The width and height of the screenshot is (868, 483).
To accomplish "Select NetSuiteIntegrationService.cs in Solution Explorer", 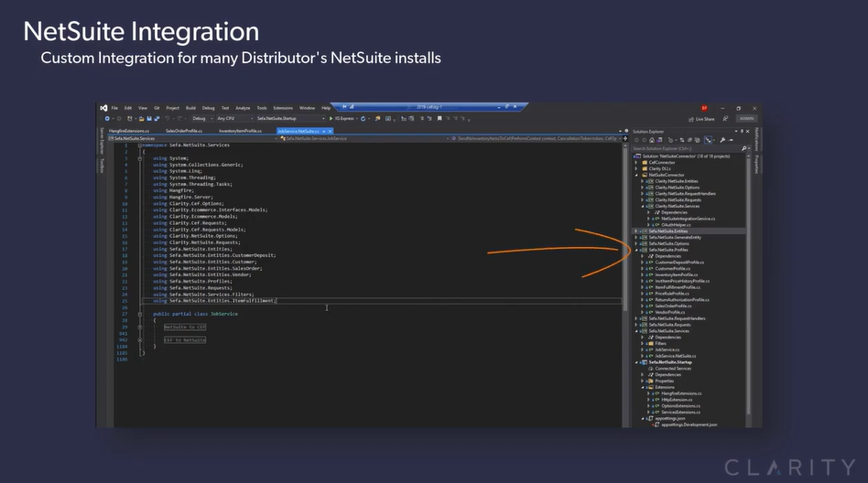I will click(689, 219).
